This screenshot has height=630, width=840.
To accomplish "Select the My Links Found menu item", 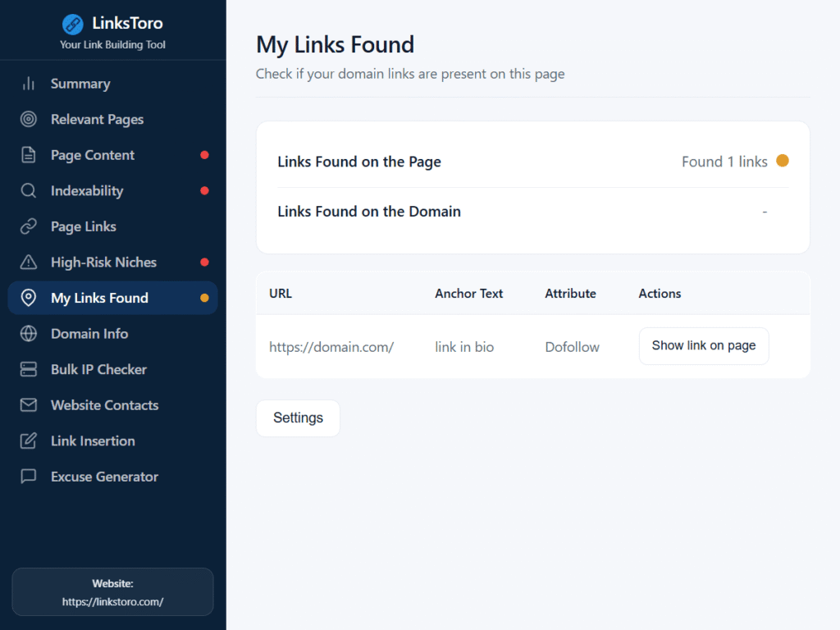I will pyautogui.click(x=113, y=298).
